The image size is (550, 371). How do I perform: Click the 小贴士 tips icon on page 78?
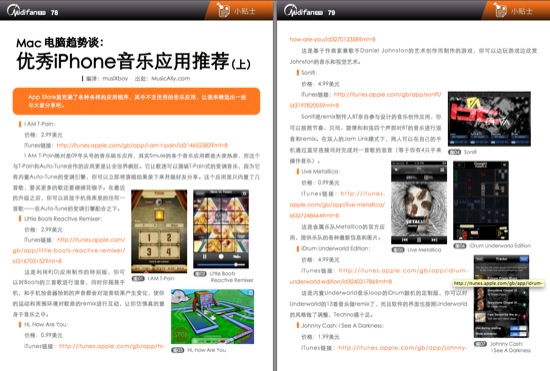tap(223, 10)
